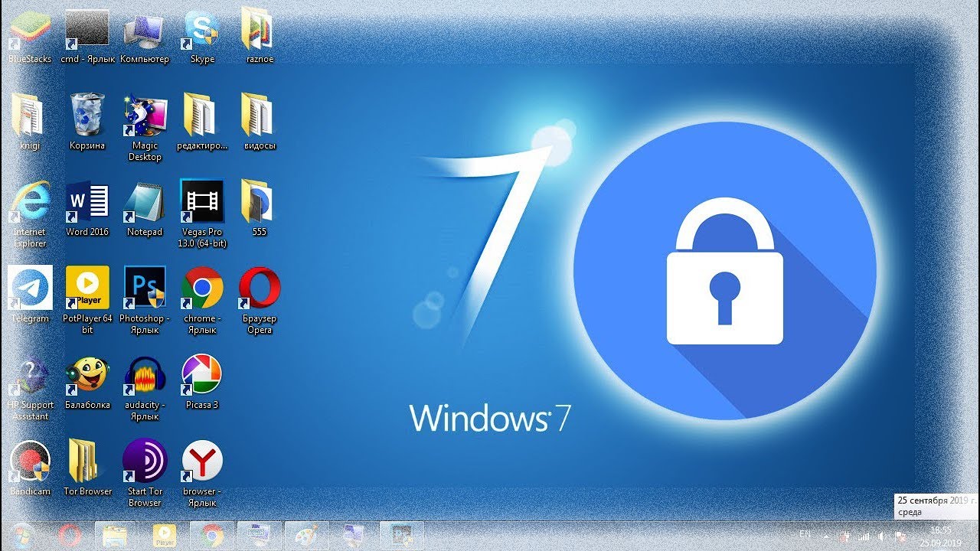Open Браузер Opera desktop shortcut
The height and width of the screenshot is (551, 980).
260,300
